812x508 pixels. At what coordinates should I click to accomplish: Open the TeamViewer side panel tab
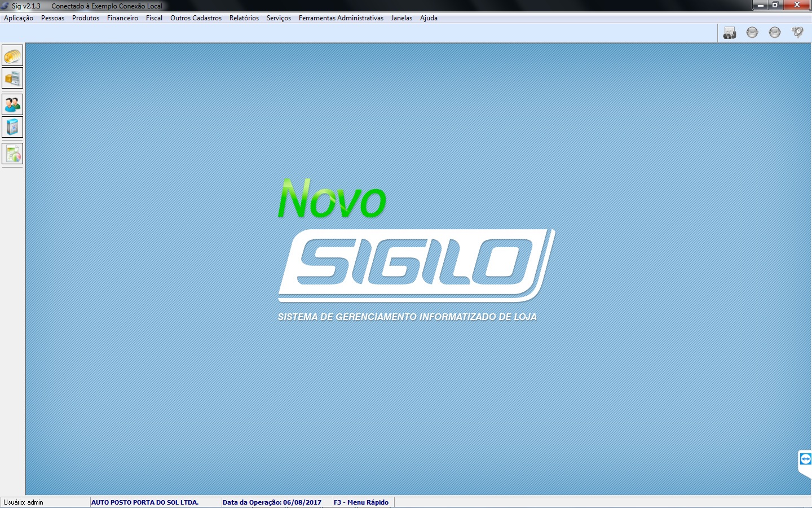coord(805,463)
